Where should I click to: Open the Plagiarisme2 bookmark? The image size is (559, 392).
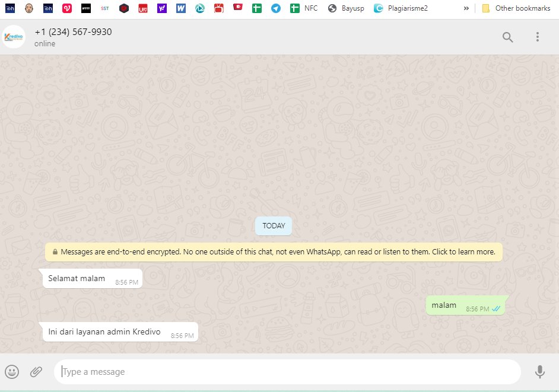pos(401,8)
